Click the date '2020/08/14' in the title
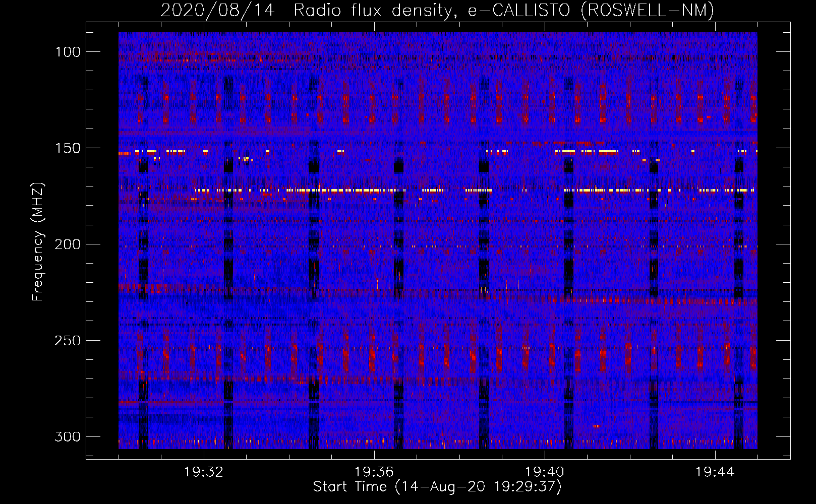Screen dimensions: 816x504 tap(218, 10)
